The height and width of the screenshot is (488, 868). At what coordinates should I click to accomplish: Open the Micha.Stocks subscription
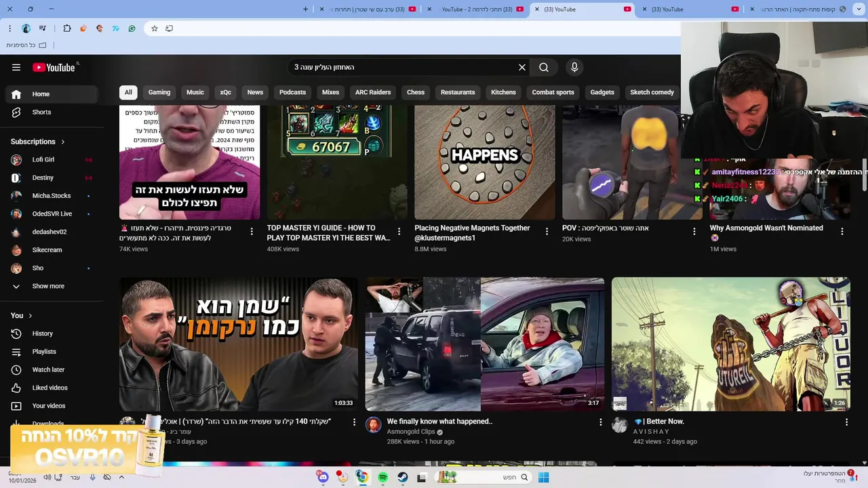pyautogui.click(x=52, y=196)
